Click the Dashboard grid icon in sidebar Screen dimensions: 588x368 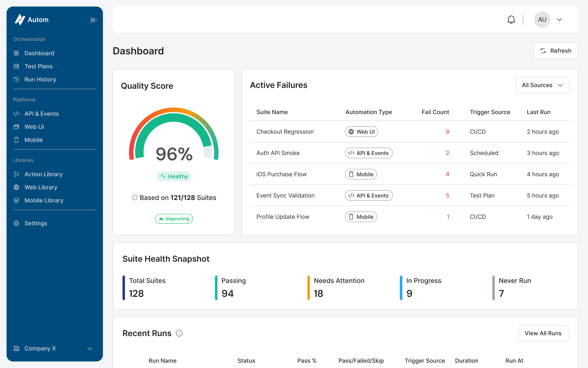tap(16, 53)
